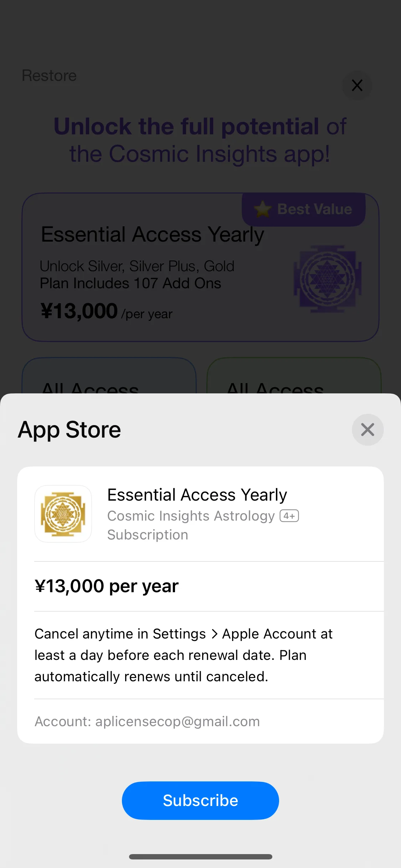
Task: Tap the ¥13,000 /per year plan price
Action: 106,311
